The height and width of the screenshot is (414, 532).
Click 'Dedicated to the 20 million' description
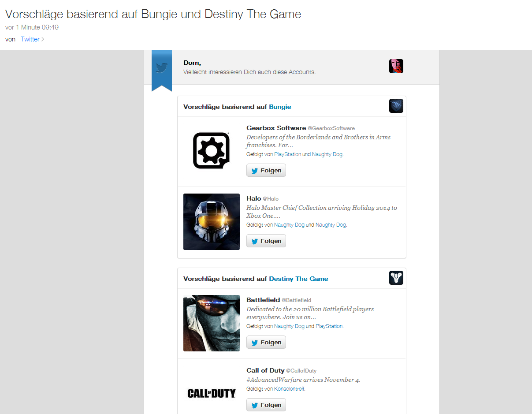(310, 313)
